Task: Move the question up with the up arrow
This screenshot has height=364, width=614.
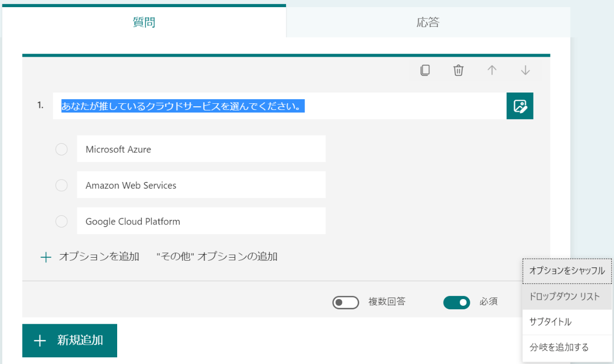Action: [492, 70]
